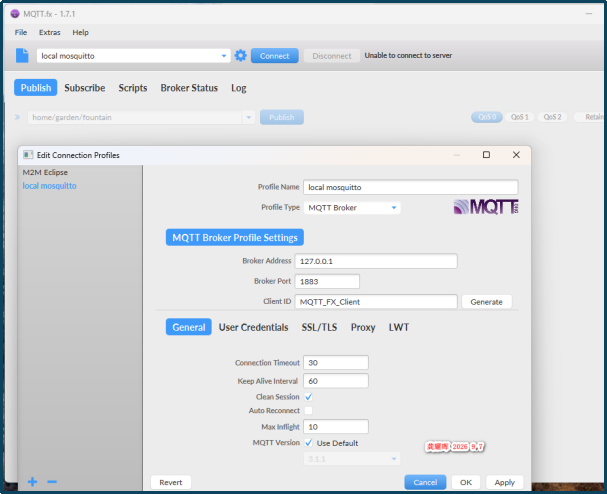Screen dimensions: 607x494
Task: Select M2M Eclipse profile in list
Action: pos(45,172)
